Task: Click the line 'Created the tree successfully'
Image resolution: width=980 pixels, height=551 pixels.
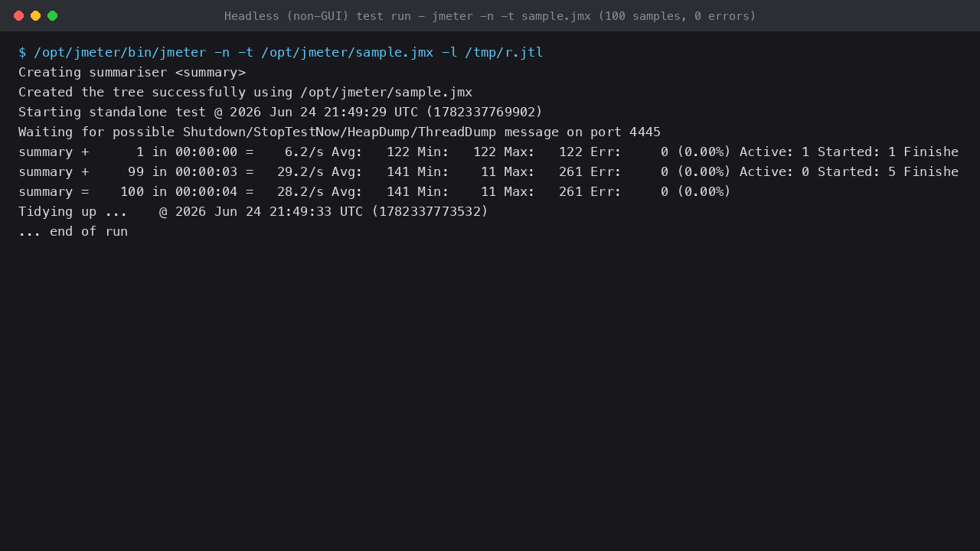Action: [246, 92]
